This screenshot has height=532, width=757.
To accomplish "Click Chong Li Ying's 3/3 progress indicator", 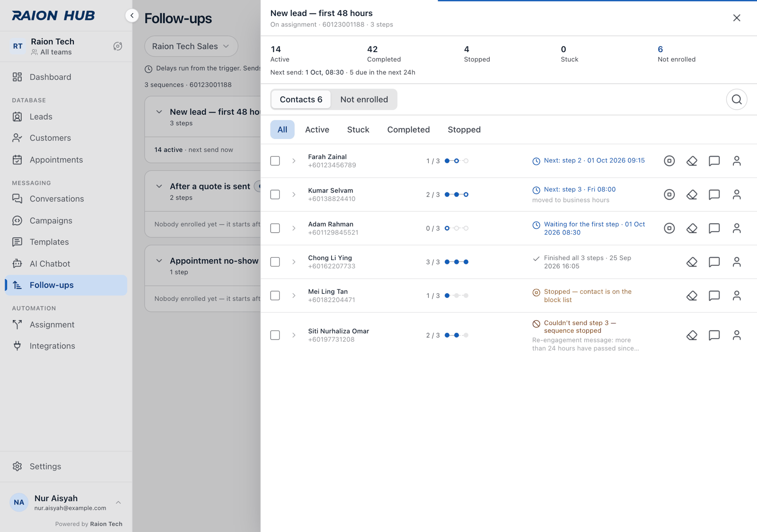I will (x=447, y=262).
